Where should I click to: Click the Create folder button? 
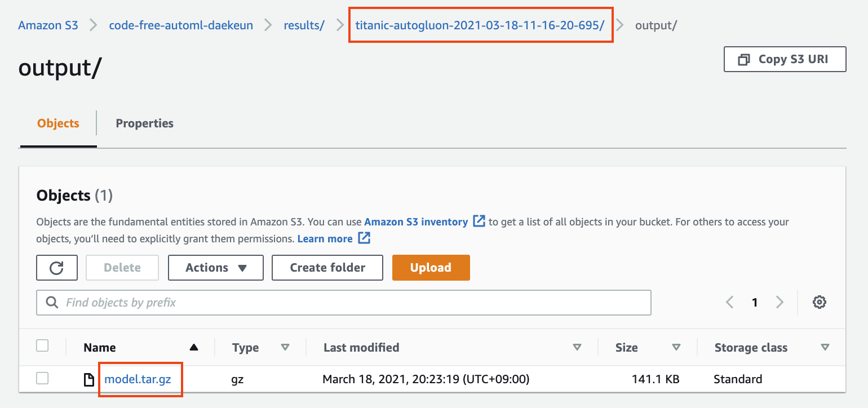pyautogui.click(x=327, y=268)
